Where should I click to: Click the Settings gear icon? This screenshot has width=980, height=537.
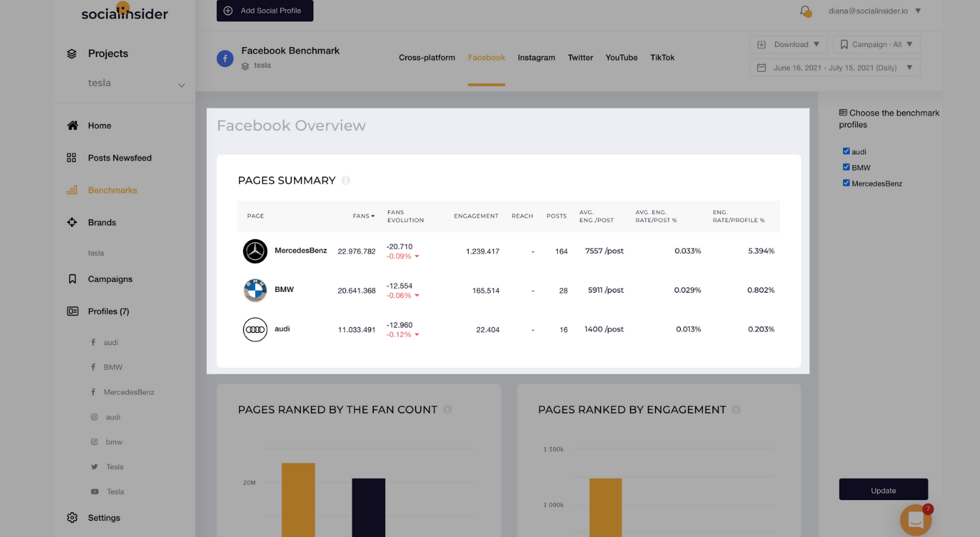pos(72,518)
